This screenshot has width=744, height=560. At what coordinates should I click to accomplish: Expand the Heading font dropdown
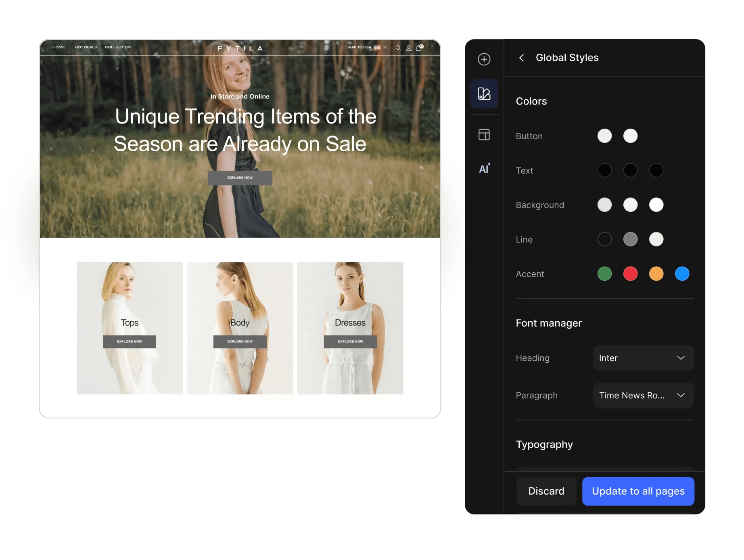coord(643,358)
